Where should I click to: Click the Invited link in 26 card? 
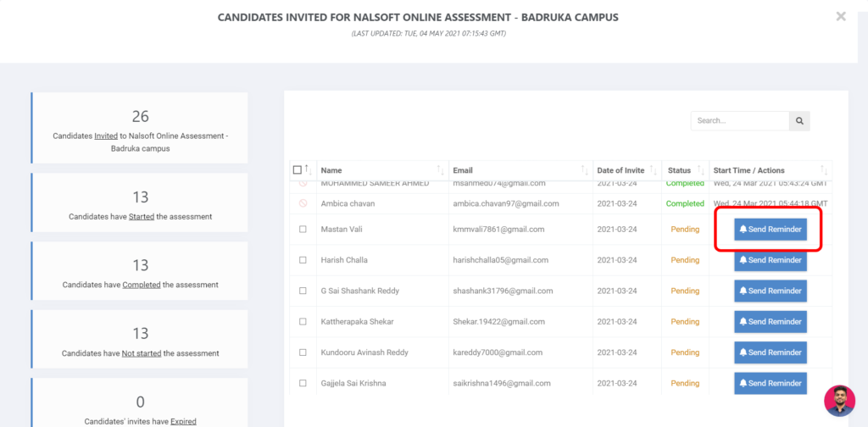coord(106,136)
